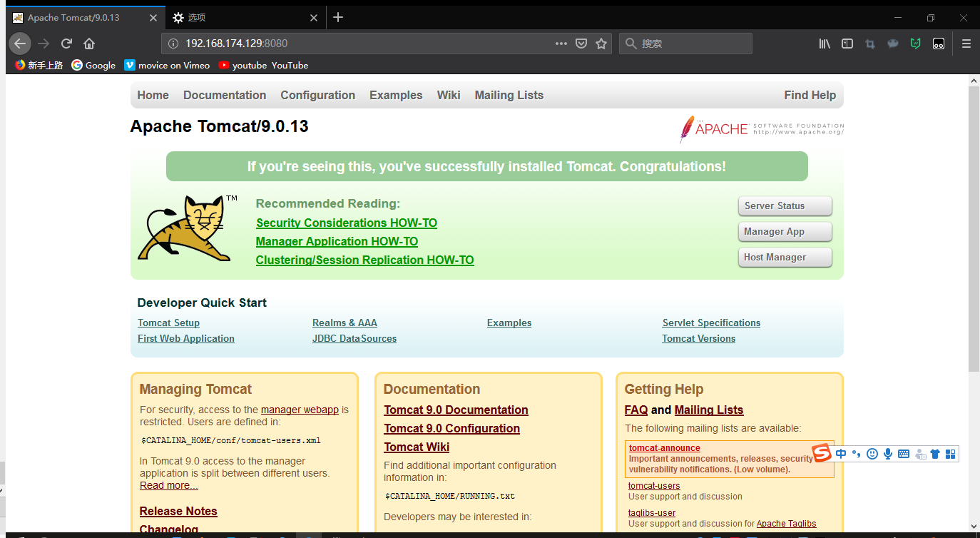The width and height of the screenshot is (980, 538).
Task: Close the Apache Tomcat/9.0.13 tab
Action: pos(153,18)
